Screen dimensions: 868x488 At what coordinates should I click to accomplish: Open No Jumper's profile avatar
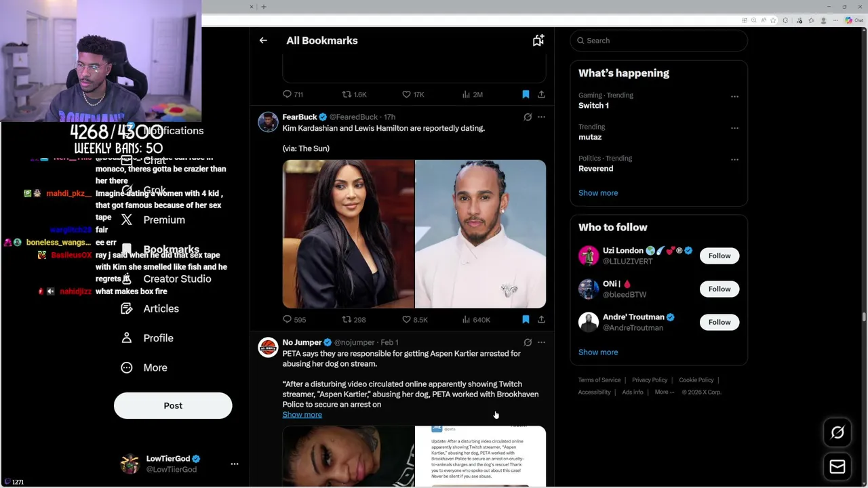coord(268,348)
